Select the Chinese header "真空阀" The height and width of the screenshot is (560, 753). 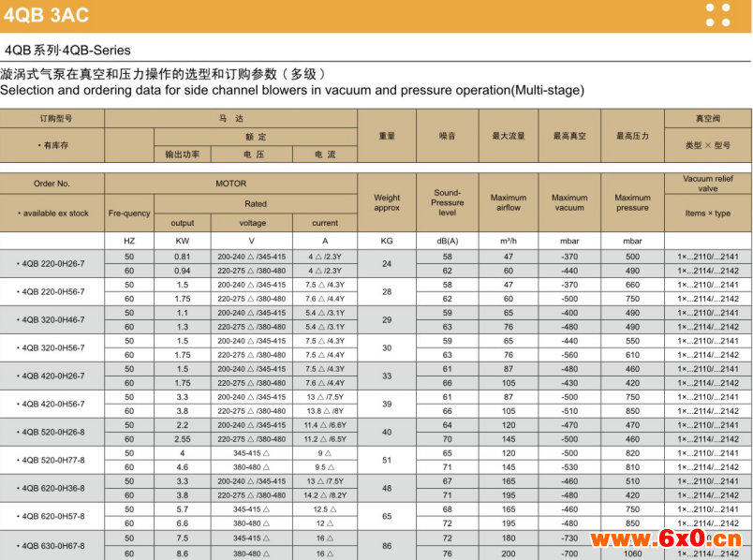[708, 119]
